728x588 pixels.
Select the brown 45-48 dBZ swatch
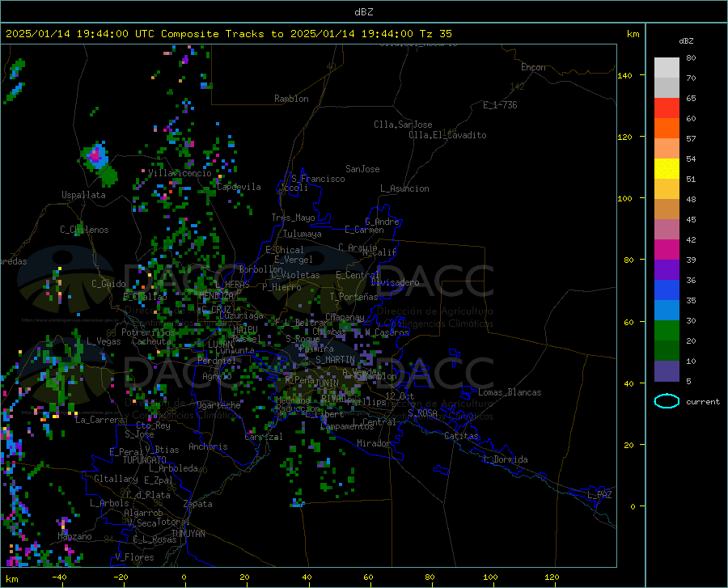(x=667, y=209)
